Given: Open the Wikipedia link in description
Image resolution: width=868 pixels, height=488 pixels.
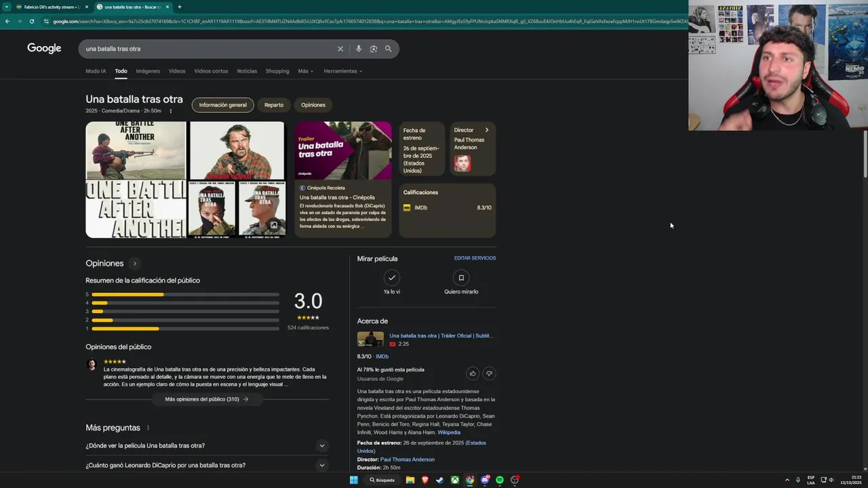Looking at the screenshot, I should [x=449, y=432].
